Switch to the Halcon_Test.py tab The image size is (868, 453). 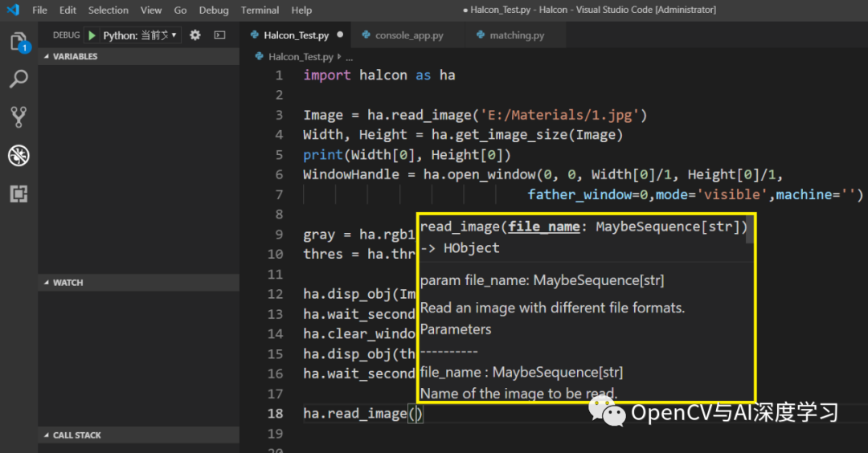tap(296, 35)
